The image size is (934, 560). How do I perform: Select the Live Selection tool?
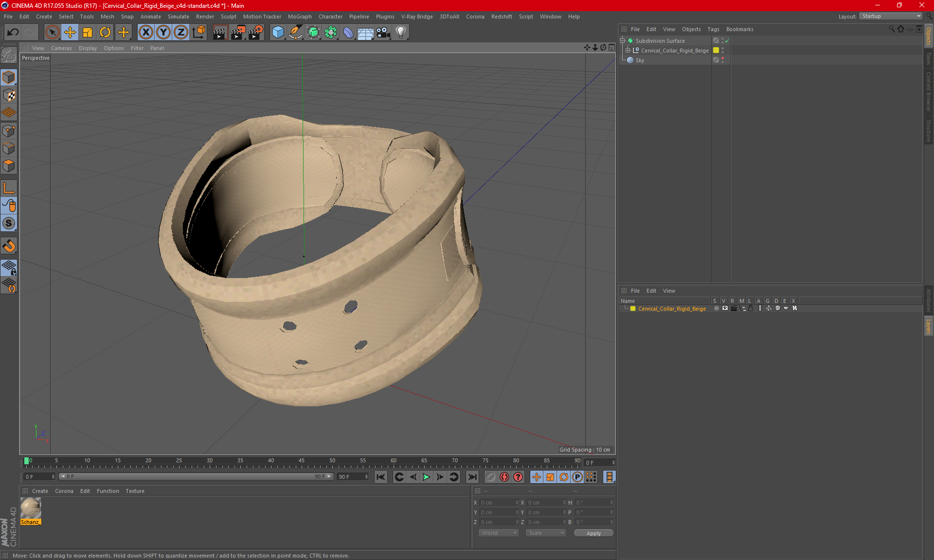click(x=52, y=32)
